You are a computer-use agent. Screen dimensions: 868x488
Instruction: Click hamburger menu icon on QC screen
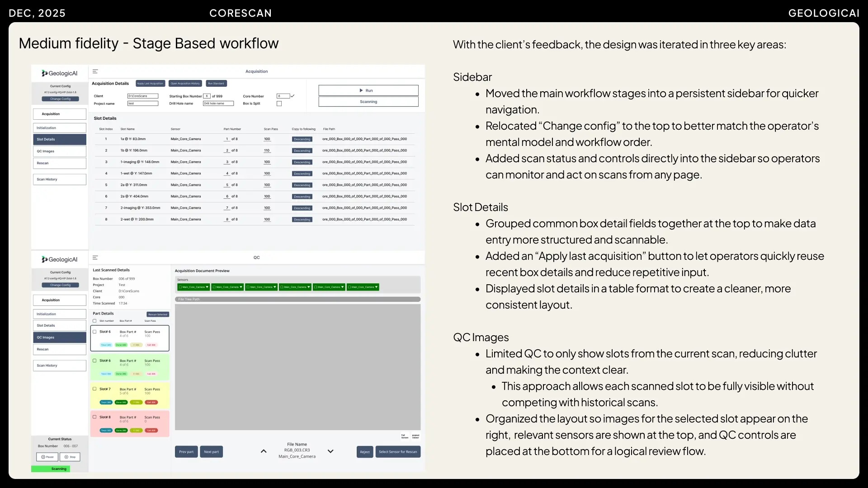click(x=95, y=258)
